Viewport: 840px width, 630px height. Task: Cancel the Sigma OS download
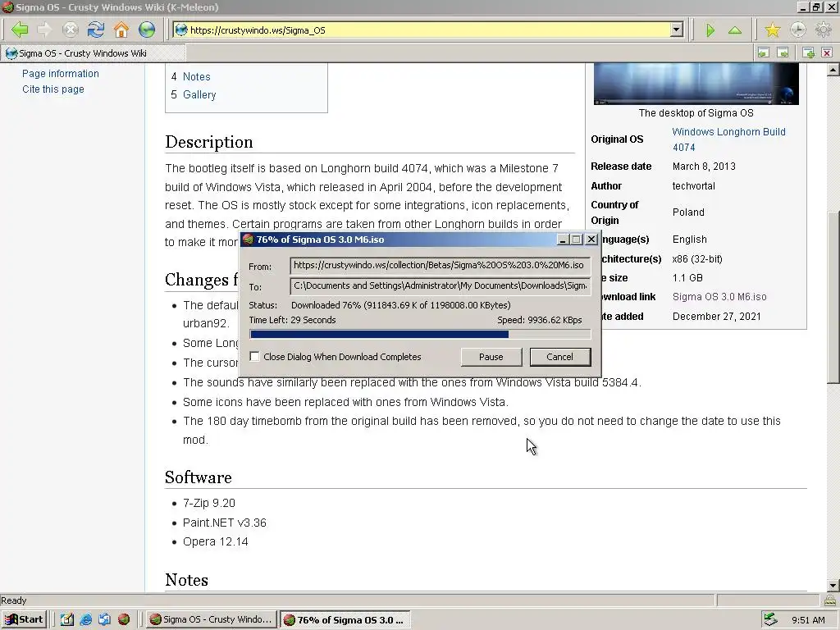tap(559, 357)
